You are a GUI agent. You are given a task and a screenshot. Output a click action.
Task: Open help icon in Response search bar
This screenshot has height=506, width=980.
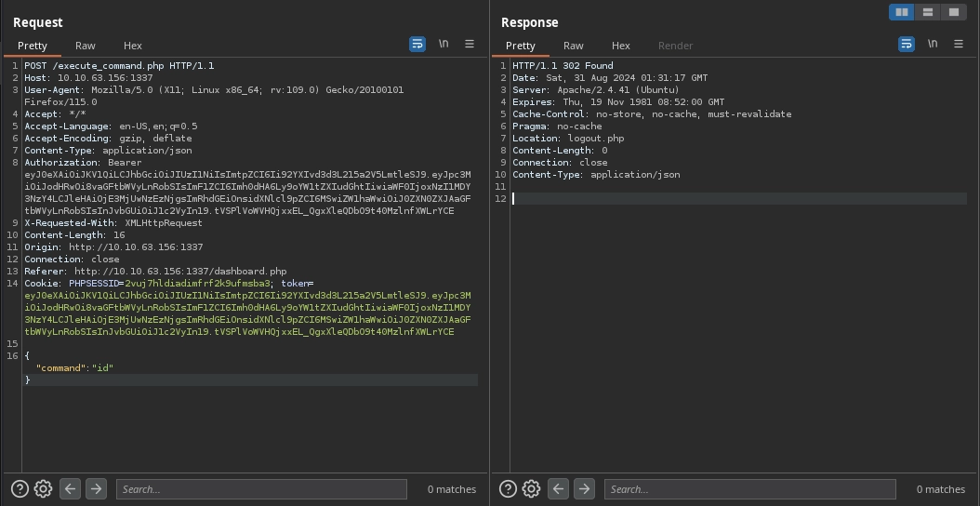508,488
